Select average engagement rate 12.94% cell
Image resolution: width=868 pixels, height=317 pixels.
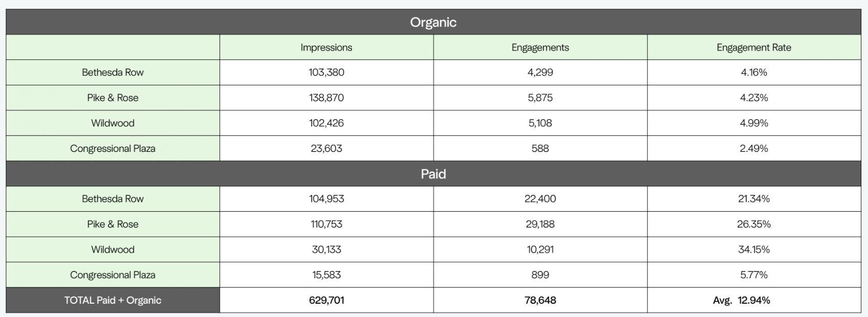tap(754, 300)
